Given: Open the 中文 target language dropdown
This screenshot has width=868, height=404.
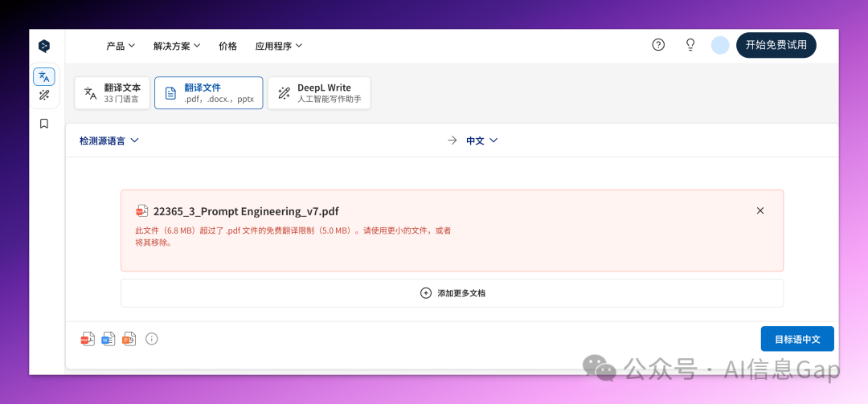Looking at the screenshot, I should tap(482, 141).
